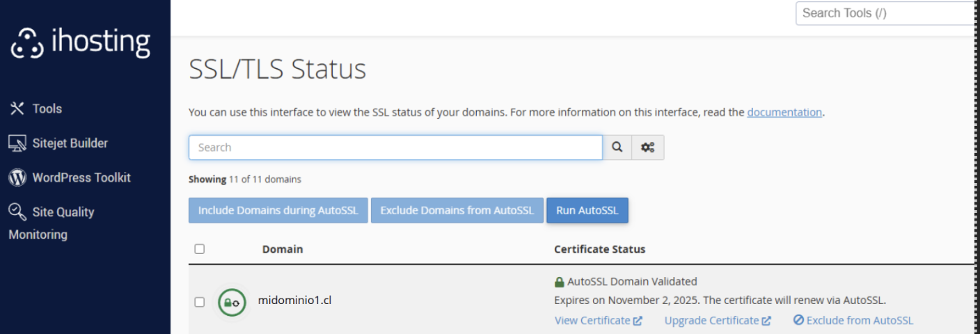Viewport: 980px width, 334px height.
Task: Click the Site Quality Monitoring magnifier icon
Action: coord(17,212)
